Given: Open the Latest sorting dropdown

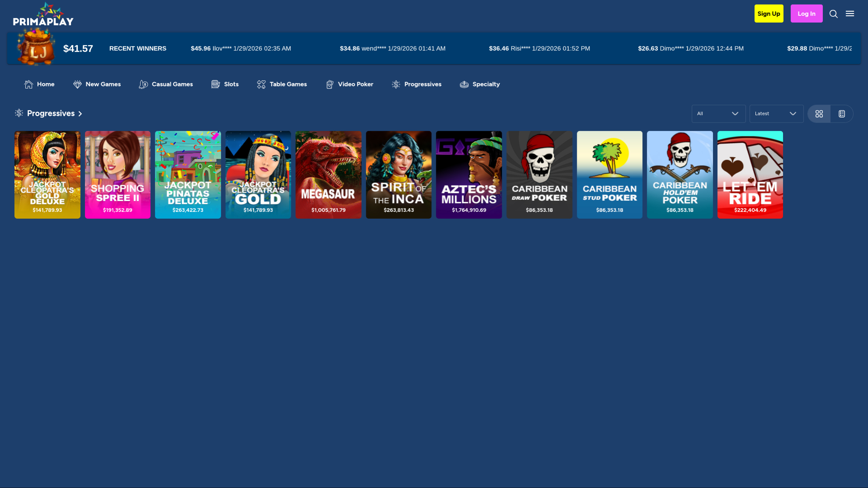Looking at the screenshot, I should pos(776,113).
